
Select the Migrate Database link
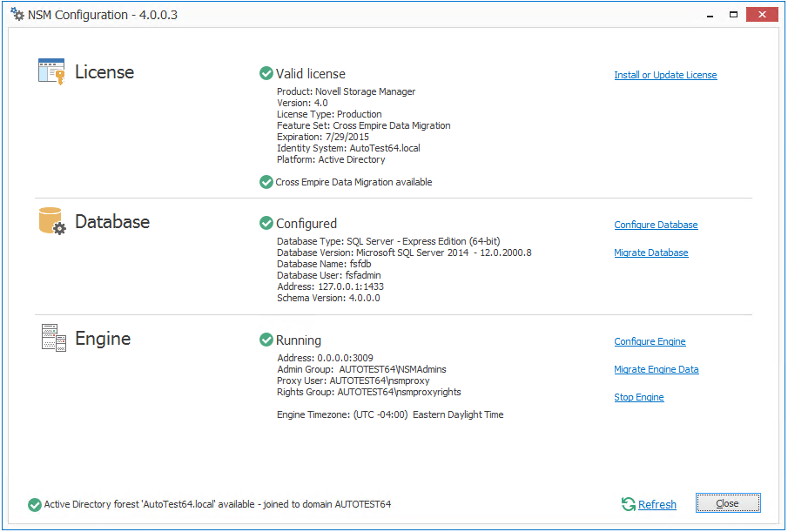(650, 253)
